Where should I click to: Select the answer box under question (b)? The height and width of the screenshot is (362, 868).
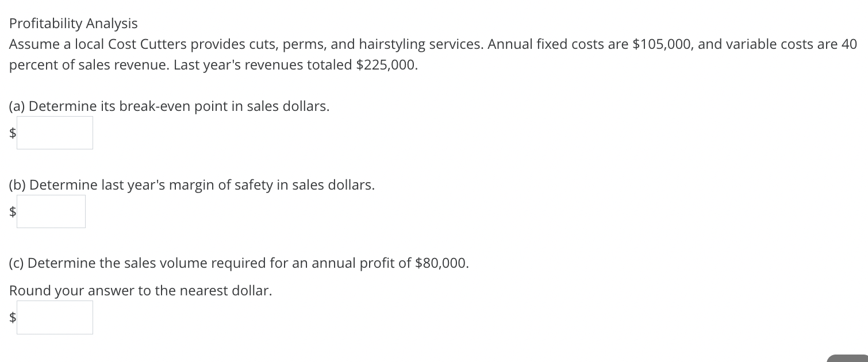click(51, 211)
